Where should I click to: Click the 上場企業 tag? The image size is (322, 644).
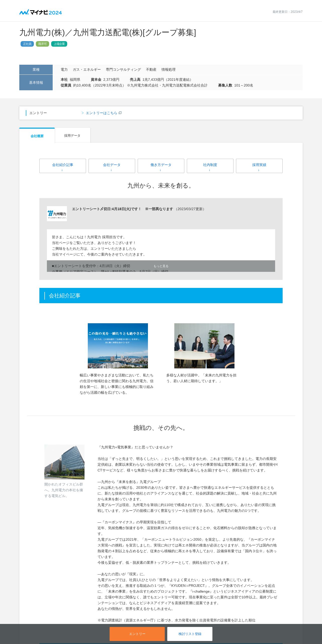[x=59, y=44]
